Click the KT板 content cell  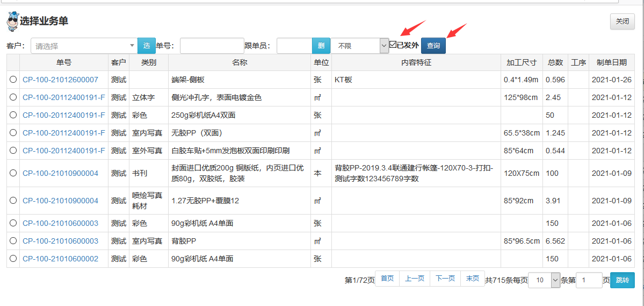[x=416, y=80]
